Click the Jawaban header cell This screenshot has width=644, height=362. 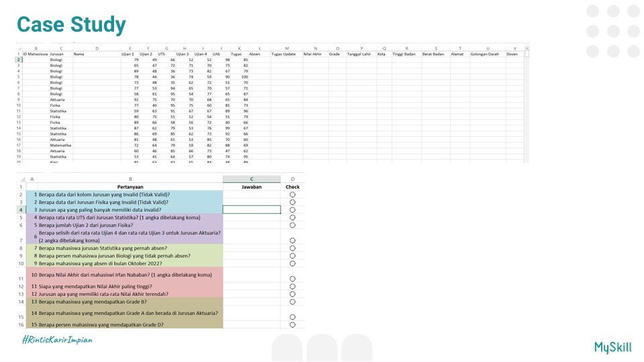point(252,187)
